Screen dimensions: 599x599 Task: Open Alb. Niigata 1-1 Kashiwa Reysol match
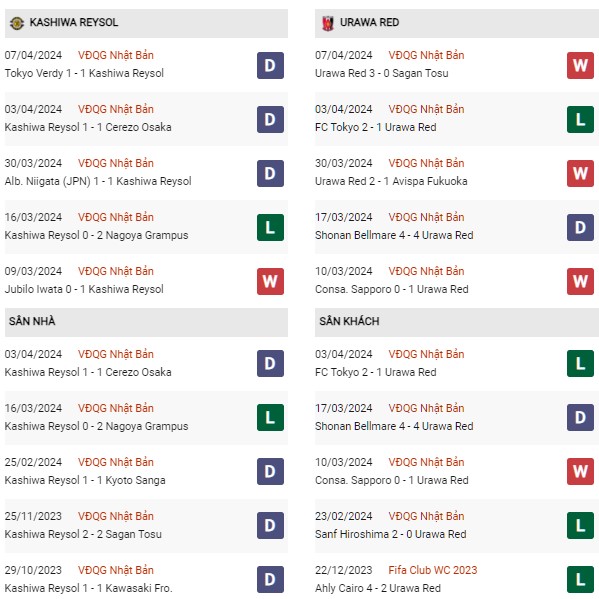pos(98,181)
